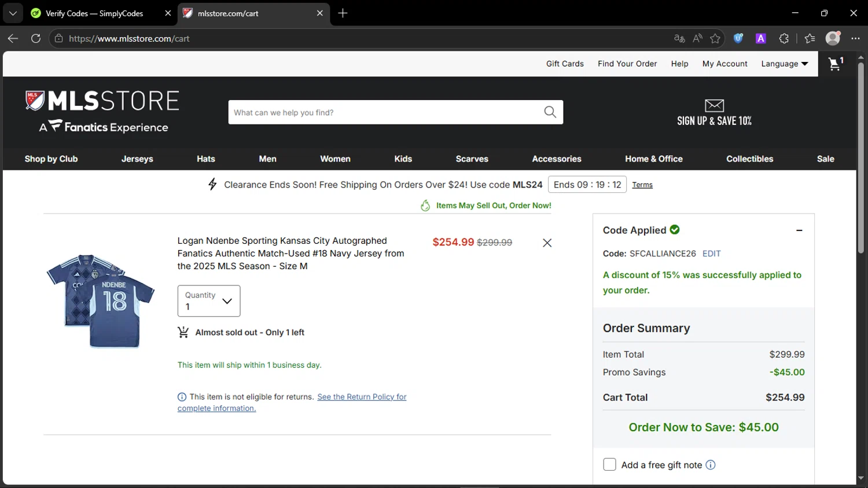Open the translate page icon

(x=679, y=39)
